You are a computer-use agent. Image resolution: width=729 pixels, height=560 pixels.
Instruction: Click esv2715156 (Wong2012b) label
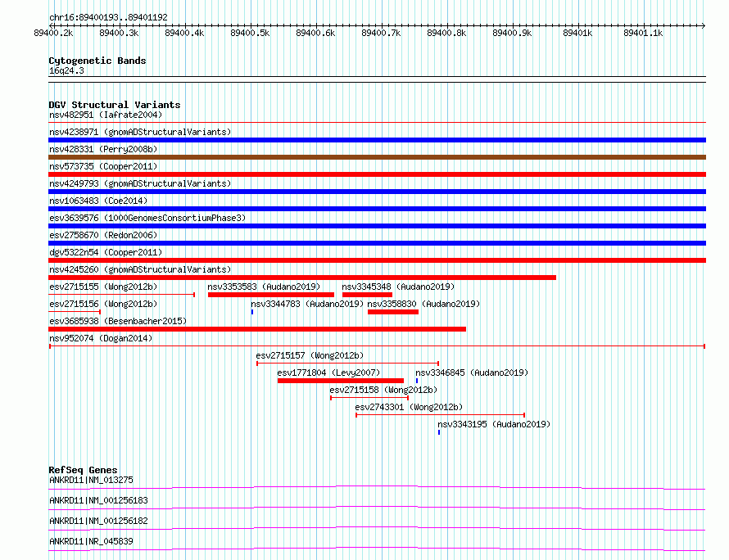(103, 304)
